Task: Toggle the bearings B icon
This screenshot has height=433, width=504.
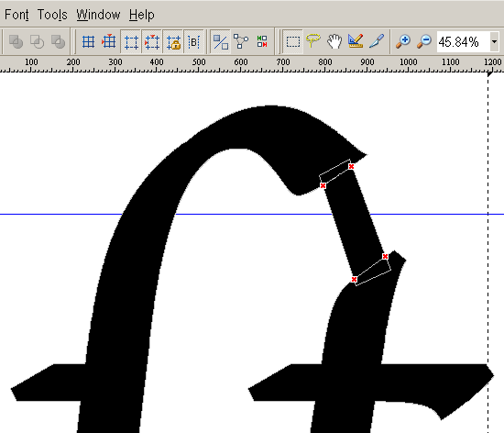Action: pyautogui.click(x=194, y=41)
